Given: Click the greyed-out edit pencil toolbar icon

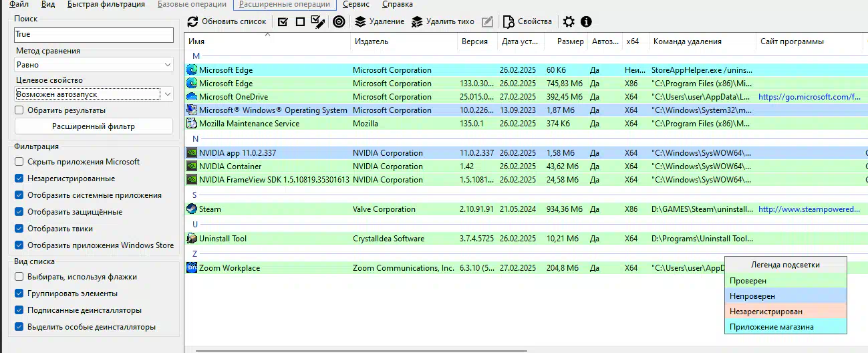Looking at the screenshot, I should [487, 21].
